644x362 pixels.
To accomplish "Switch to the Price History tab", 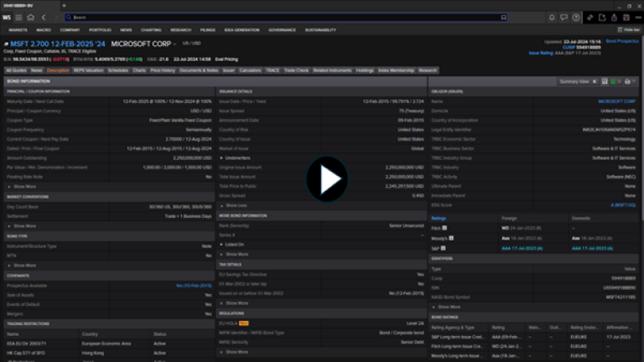I will (163, 70).
